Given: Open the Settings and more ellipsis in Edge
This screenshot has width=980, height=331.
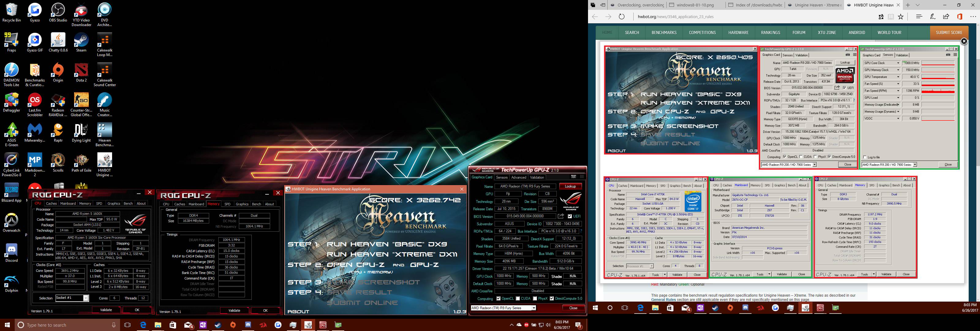Looking at the screenshot, I should tap(973, 17).
